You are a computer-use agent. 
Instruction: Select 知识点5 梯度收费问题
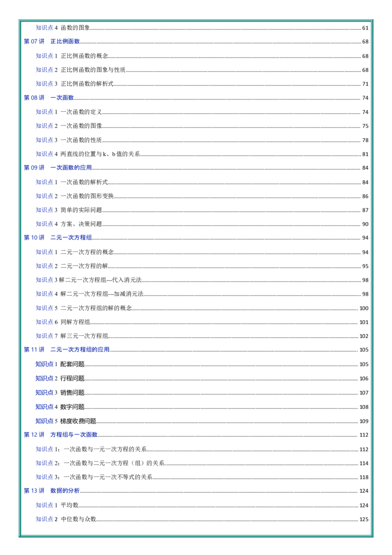click(202, 421)
